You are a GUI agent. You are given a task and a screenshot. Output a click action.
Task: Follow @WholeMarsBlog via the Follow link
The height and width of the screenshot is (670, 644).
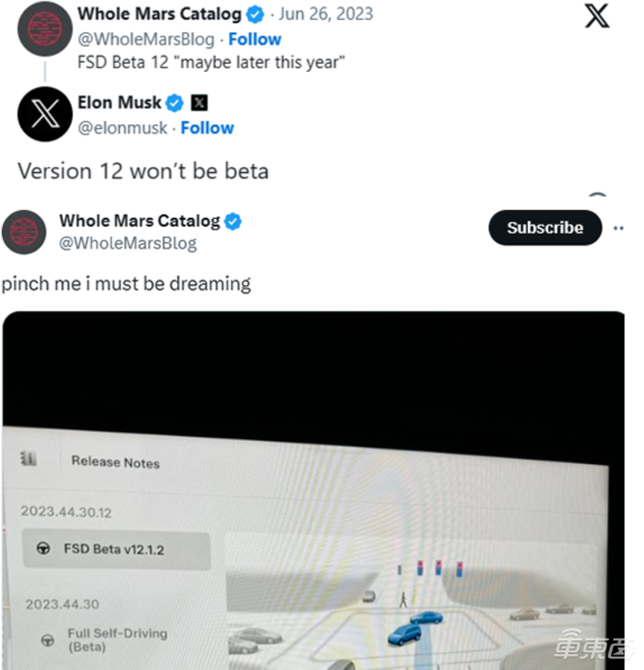[x=255, y=39]
